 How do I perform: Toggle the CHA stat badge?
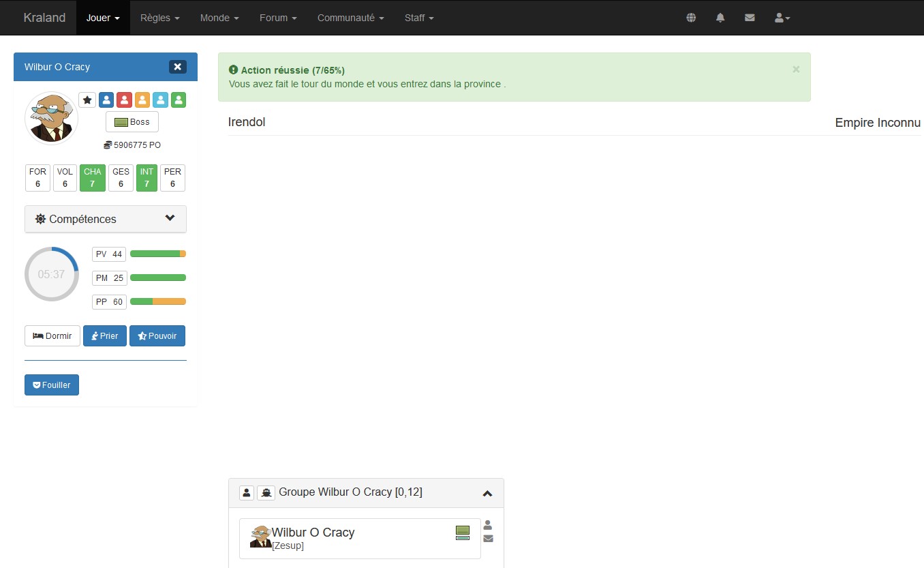(93, 178)
